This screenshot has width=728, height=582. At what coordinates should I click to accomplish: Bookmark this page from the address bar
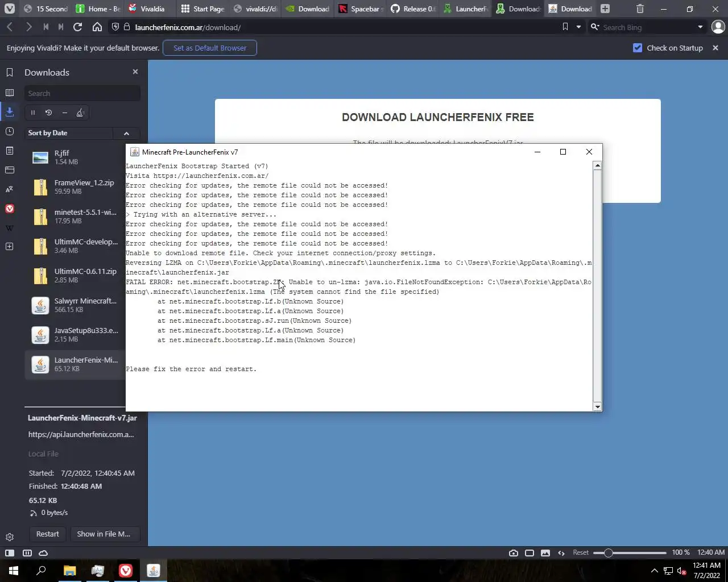coord(565,27)
